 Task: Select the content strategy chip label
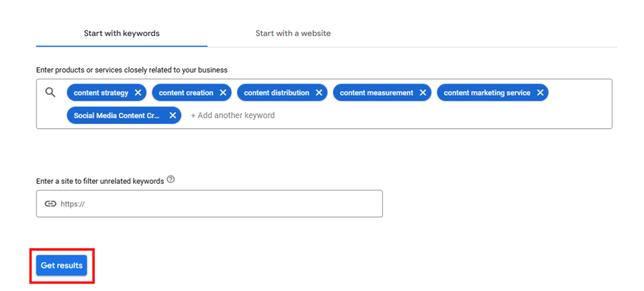coord(101,93)
